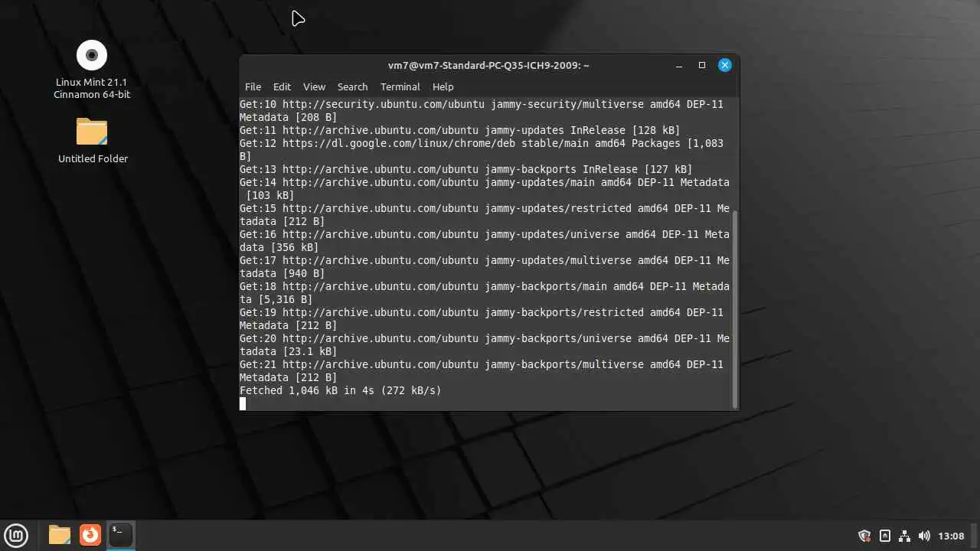980x551 pixels.
Task: Open the Update Manager shield tray icon
Action: click(x=864, y=536)
